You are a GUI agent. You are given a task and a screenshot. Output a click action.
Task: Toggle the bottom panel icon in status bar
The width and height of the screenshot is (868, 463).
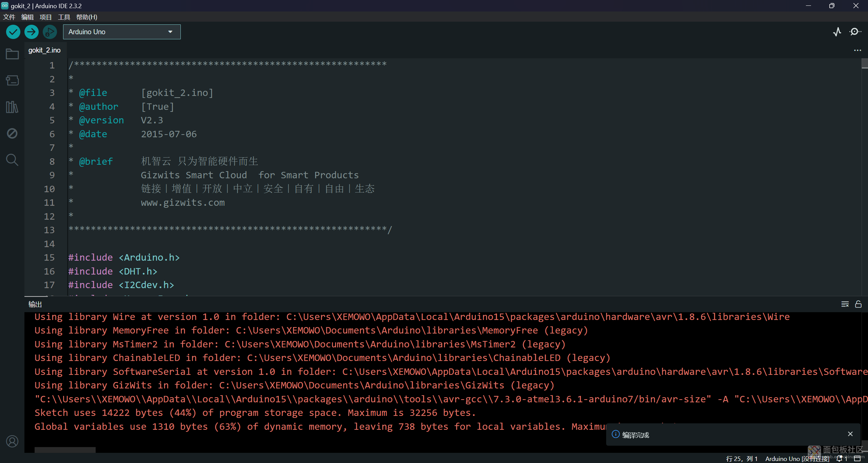point(858,459)
